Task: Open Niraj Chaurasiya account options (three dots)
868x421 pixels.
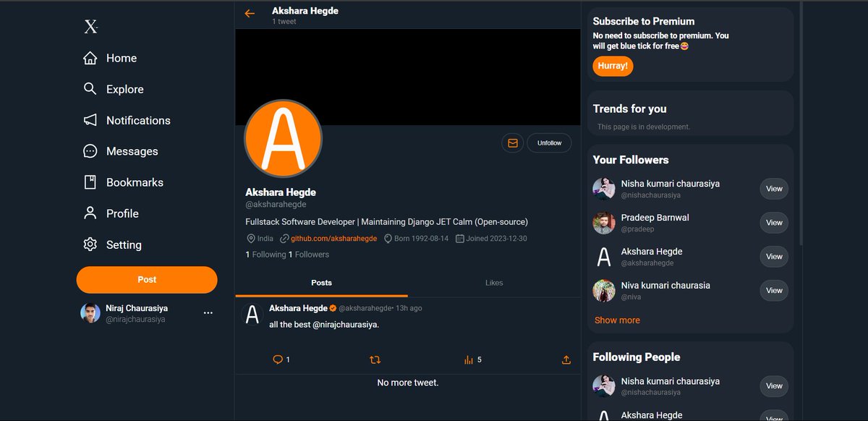Action: tap(208, 313)
